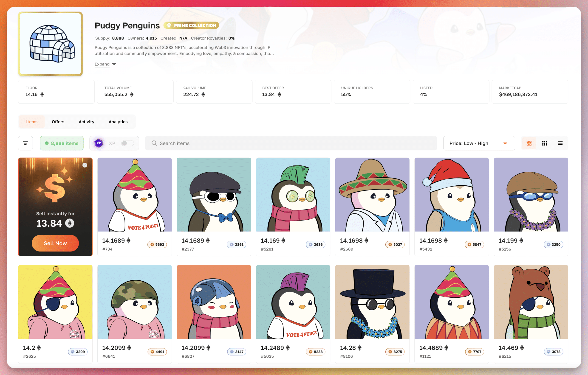
Task: Click the Ethereum coin on sell instantly card
Action: click(x=70, y=223)
